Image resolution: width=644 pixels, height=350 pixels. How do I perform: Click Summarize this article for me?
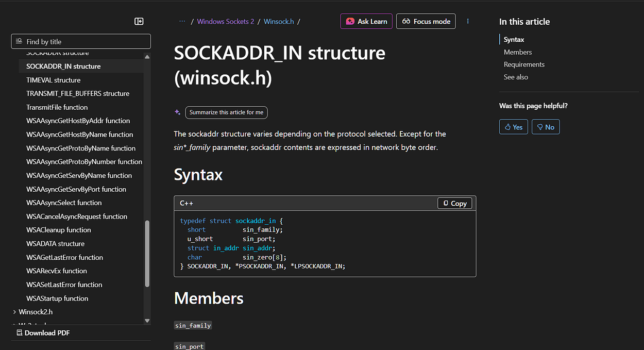tap(226, 112)
